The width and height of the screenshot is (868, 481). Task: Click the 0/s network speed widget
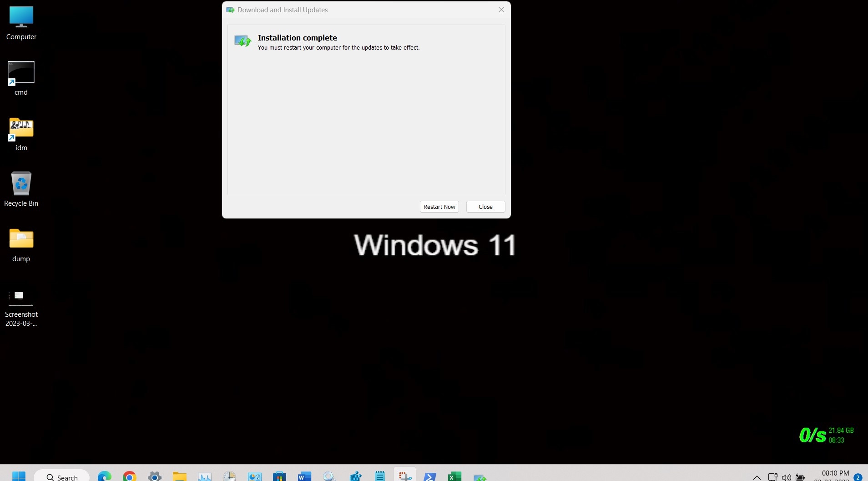[x=827, y=435]
